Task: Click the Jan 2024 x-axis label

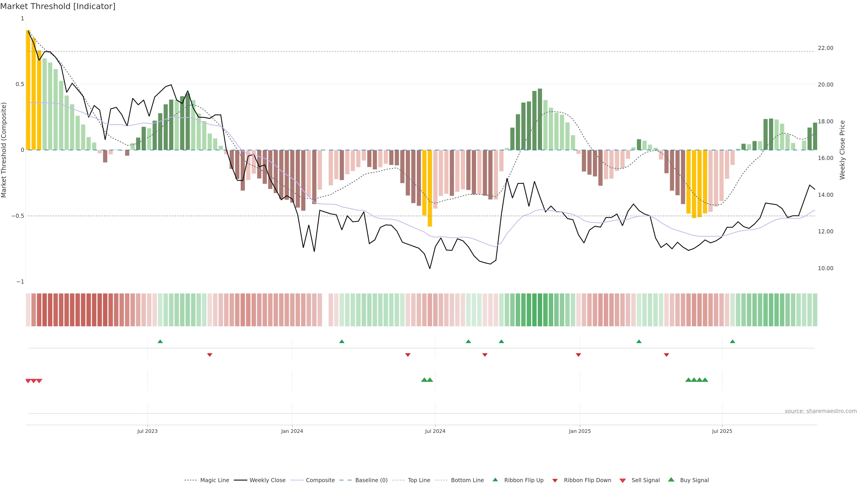Action: 292,431
